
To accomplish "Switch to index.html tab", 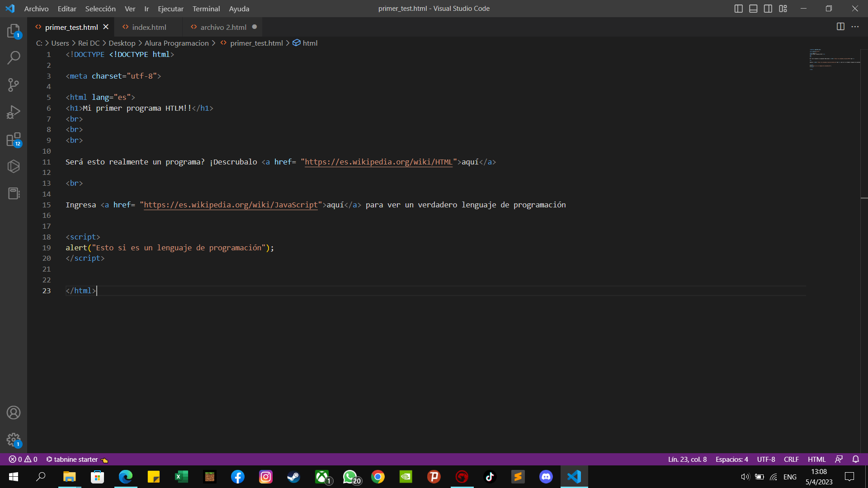I will click(x=149, y=27).
